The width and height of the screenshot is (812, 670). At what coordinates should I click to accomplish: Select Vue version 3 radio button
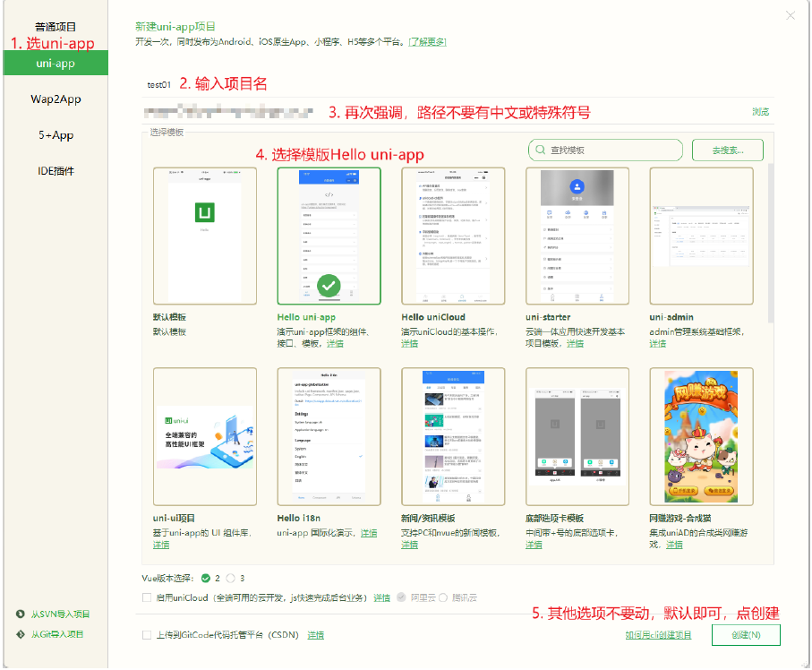coord(230,579)
